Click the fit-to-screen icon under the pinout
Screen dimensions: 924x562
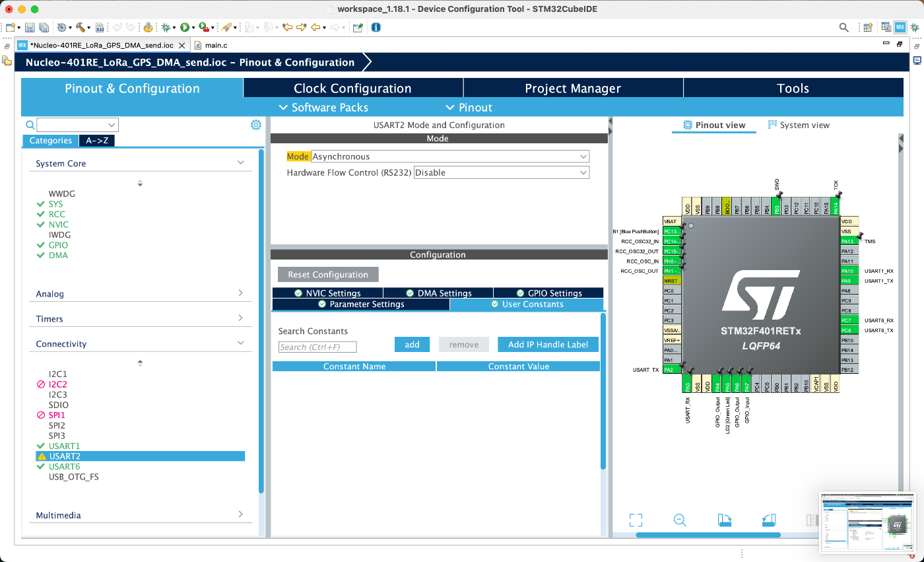[x=636, y=520]
